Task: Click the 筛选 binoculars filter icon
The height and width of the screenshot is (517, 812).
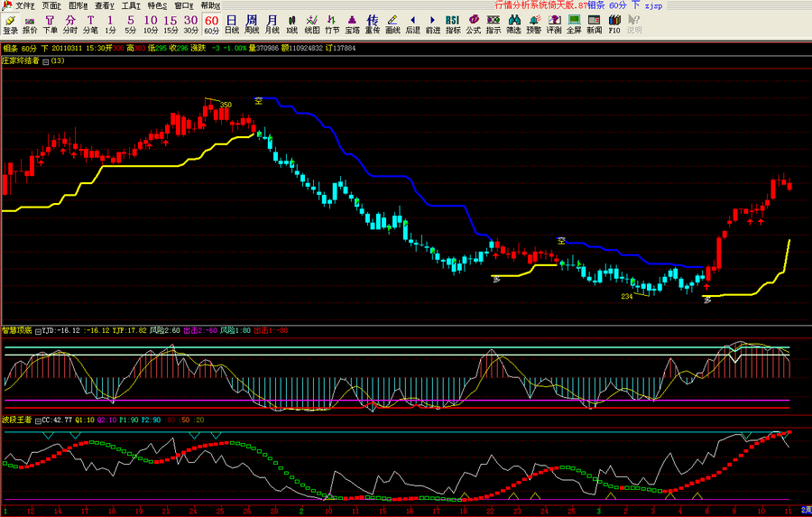Action: point(513,23)
